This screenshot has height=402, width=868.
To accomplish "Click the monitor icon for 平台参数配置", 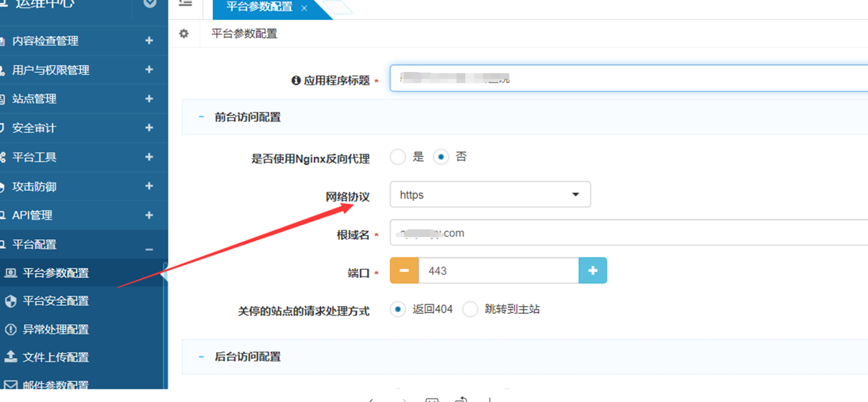I will (11, 273).
